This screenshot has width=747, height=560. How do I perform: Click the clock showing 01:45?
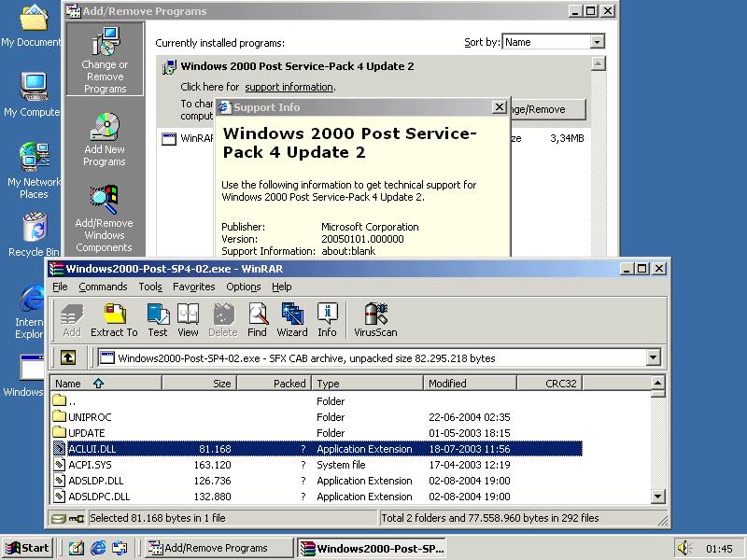pos(719,549)
